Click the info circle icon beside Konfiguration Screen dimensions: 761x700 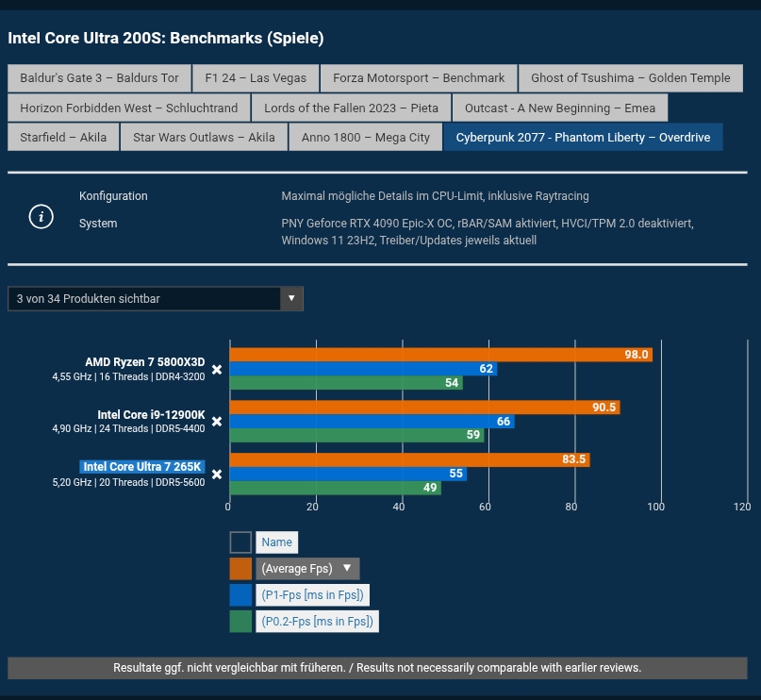point(41,216)
